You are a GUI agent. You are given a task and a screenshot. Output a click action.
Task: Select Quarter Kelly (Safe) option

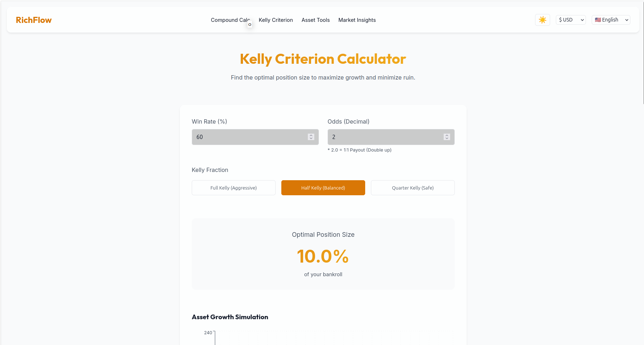point(412,188)
